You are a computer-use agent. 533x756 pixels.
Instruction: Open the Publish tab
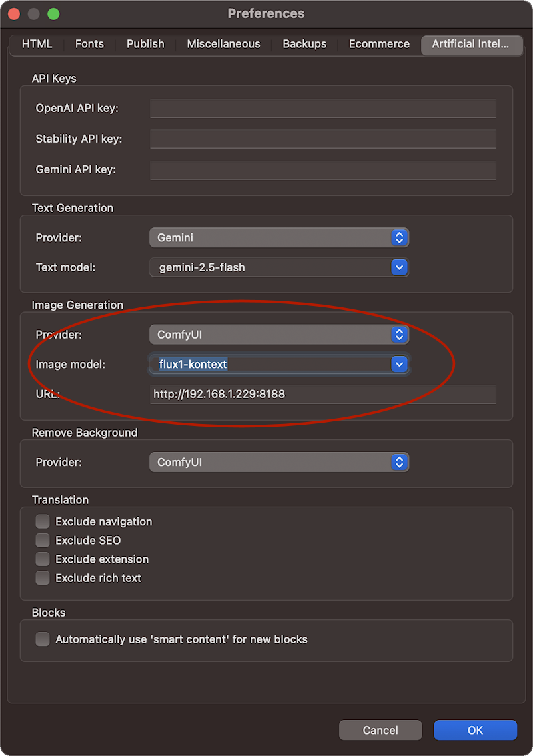(x=145, y=44)
